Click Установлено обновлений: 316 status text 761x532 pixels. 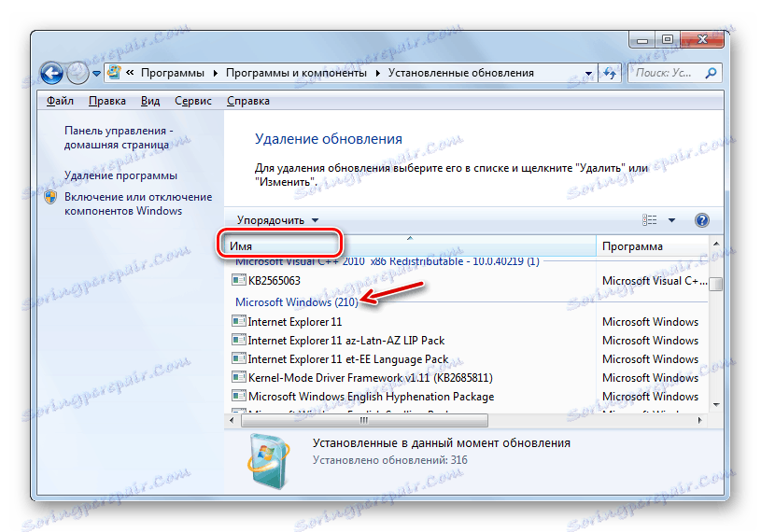389,460
